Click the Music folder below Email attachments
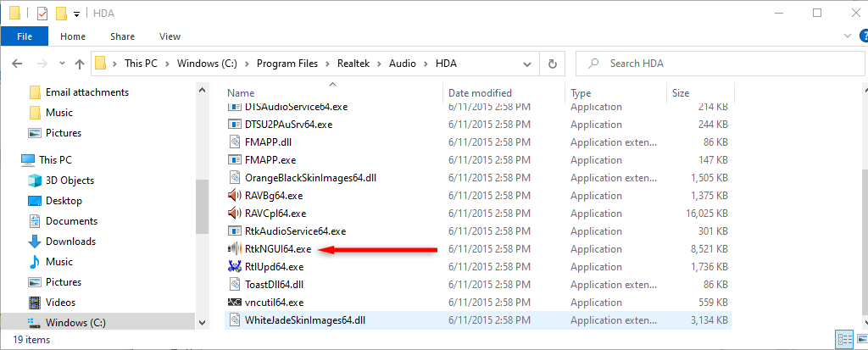 51,113
